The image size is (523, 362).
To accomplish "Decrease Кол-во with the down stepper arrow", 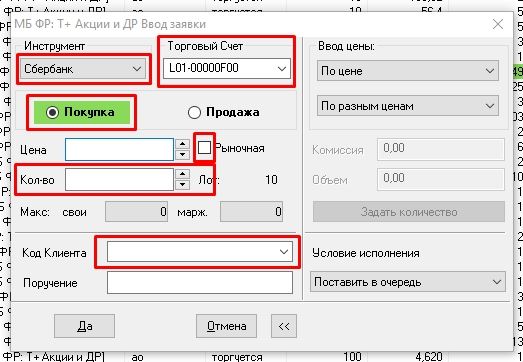I will (182, 185).
